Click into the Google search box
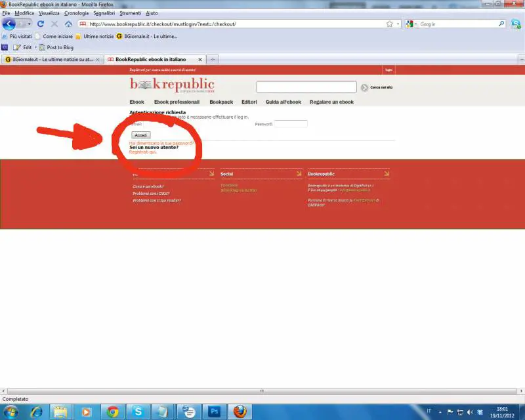The width and height of the screenshot is (525, 420). (457, 24)
